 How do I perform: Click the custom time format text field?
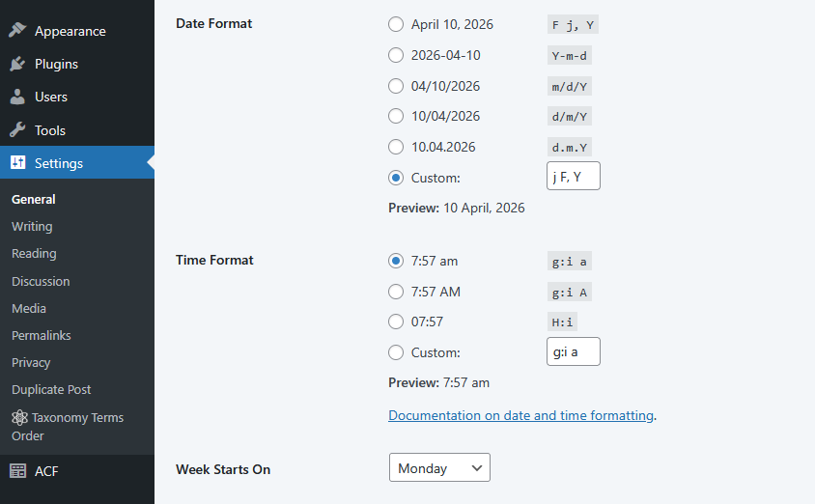point(573,352)
